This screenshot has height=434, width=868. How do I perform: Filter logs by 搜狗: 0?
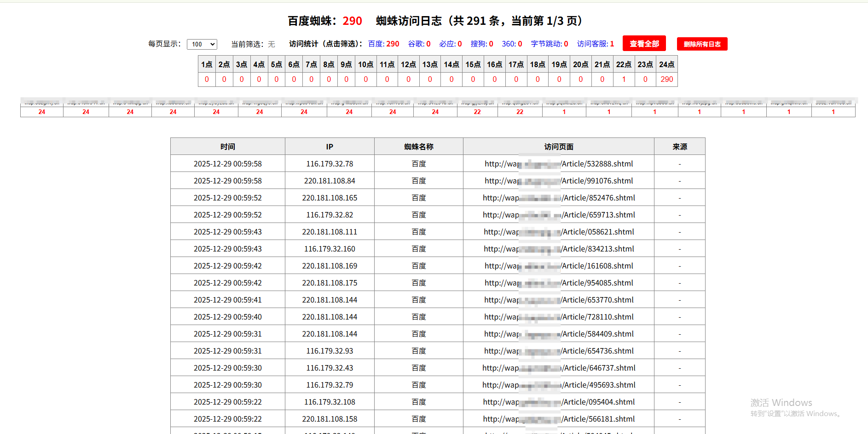tap(481, 44)
